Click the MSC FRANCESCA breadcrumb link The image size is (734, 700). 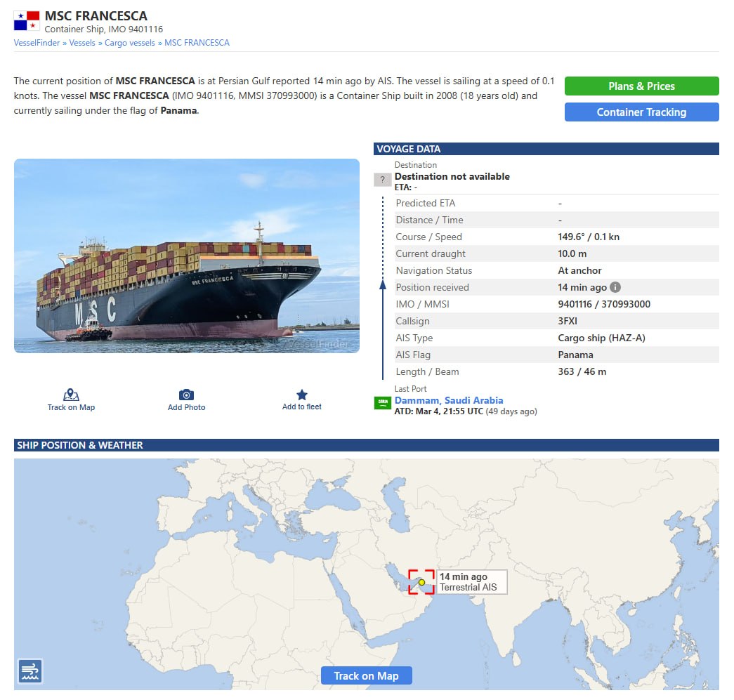pyautogui.click(x=197, y=43)
